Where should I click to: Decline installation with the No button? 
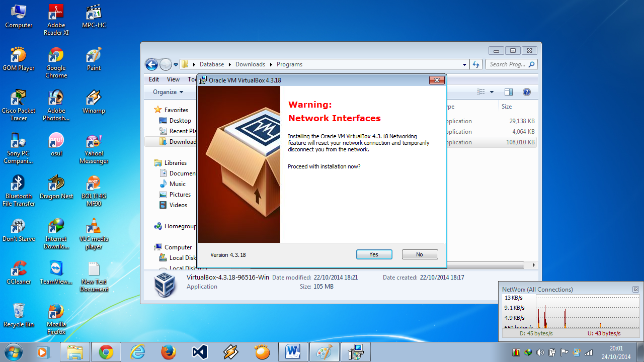pos(420,254)
